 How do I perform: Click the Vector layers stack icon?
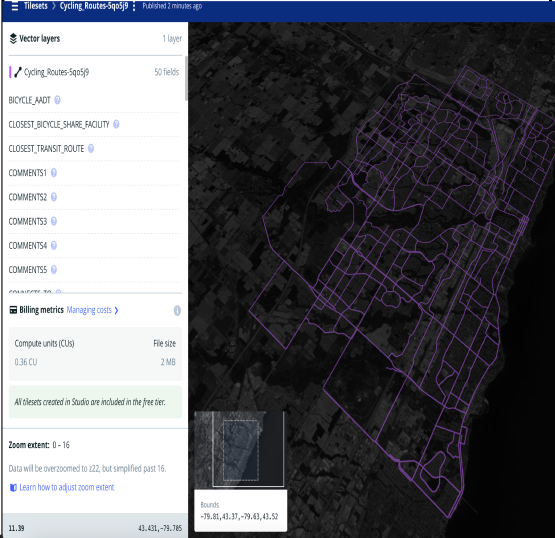[13, 39]
